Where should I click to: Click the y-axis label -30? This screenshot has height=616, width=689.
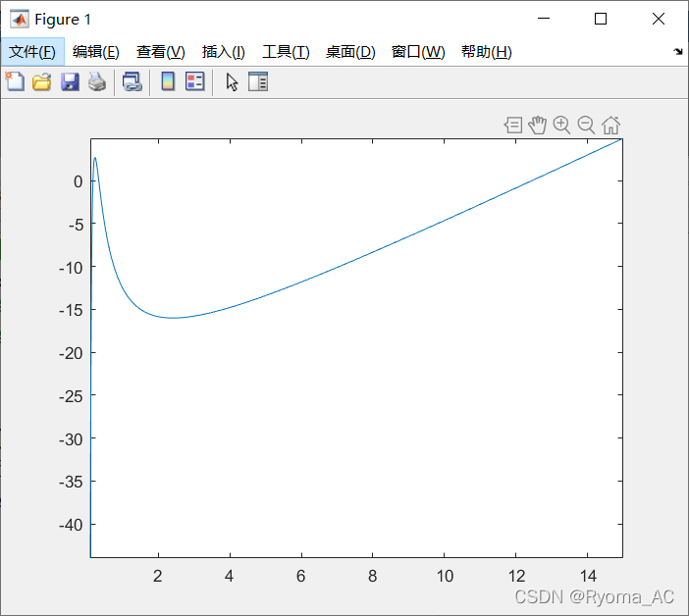tap(71, 439)
